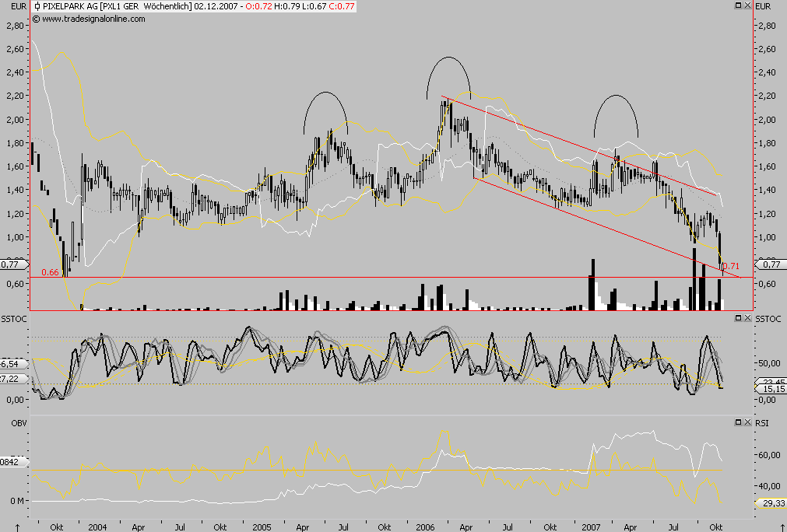Close the RSI subchart panel
Screen dimensions: 787x532
[747, 421]
